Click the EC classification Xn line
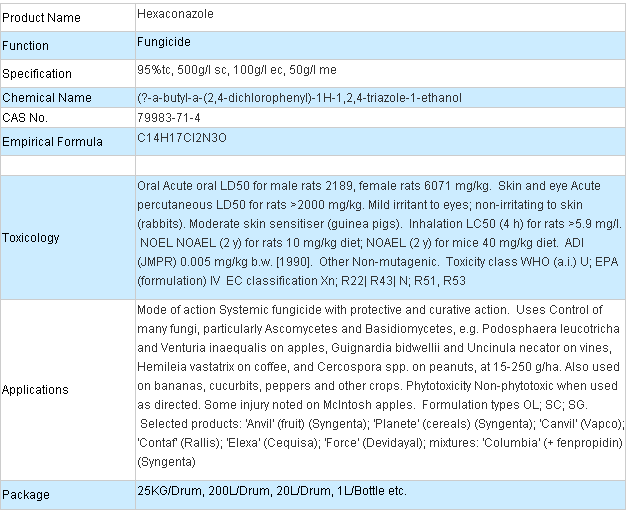628x512 pixels. tap(302, 281)
